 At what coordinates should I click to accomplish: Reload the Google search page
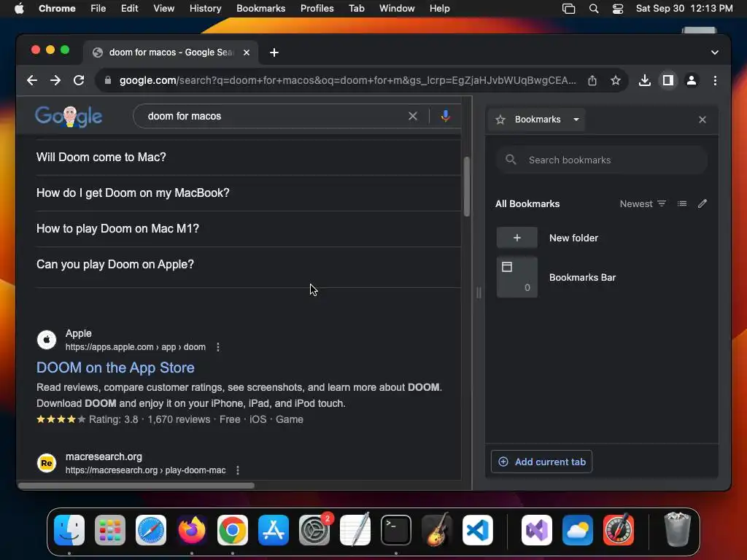click(79, 80)
